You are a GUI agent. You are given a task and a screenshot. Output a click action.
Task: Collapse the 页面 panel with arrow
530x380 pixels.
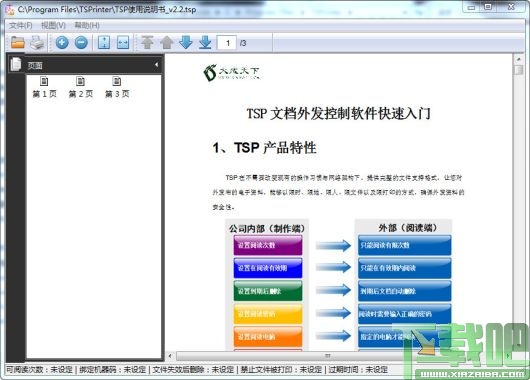156,65
